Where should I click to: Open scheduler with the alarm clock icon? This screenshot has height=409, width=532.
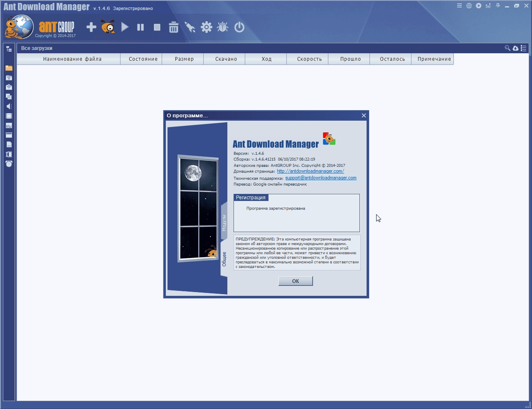[x=9, y=164]
